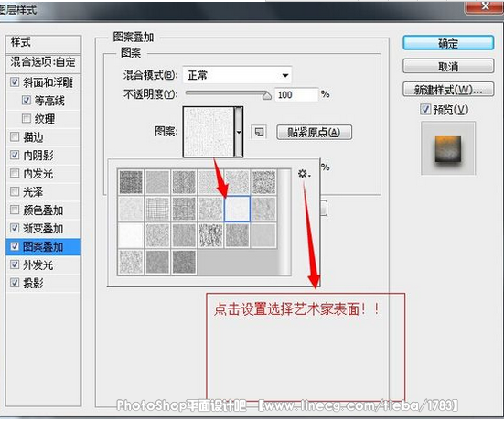Enable the 颜色叠加 checkbox
Viewport: 504px width, 421px height.
15,210
